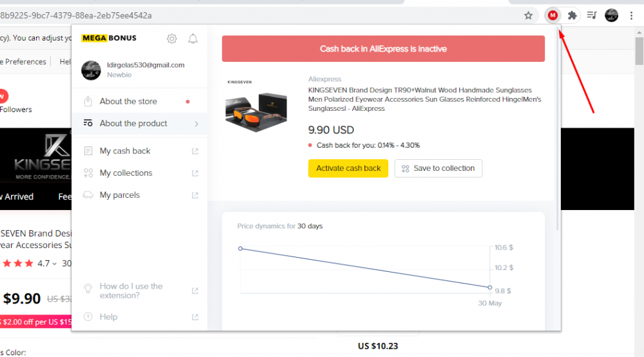Click the starting point of price graph

[x=240, y=249]
